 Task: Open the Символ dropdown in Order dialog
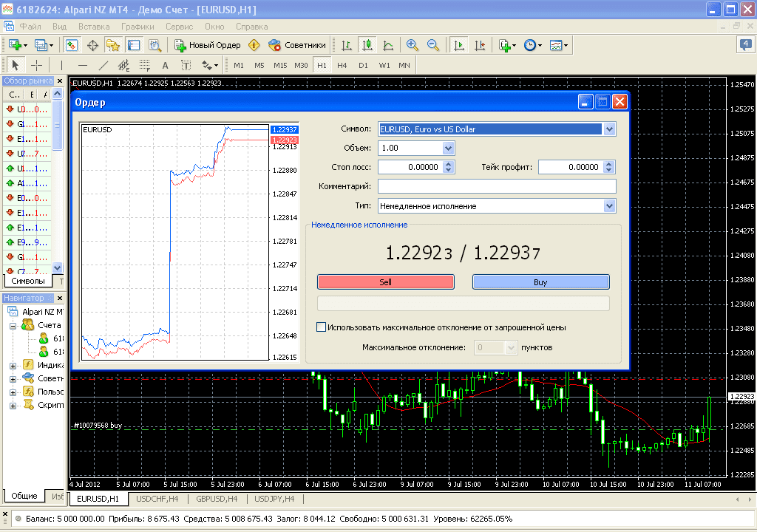click(609, 129)
